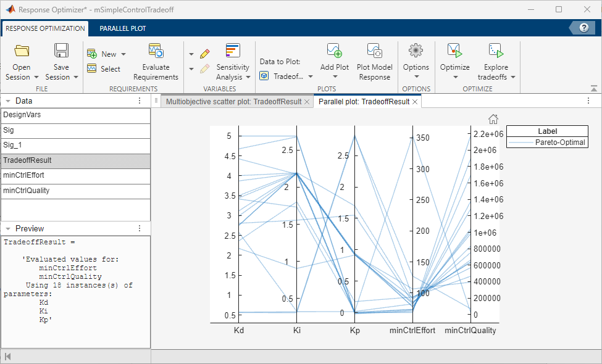Click the Open Session folder icon
The height and width of the screenshot is (364, 602).
(x=22, y=52)
